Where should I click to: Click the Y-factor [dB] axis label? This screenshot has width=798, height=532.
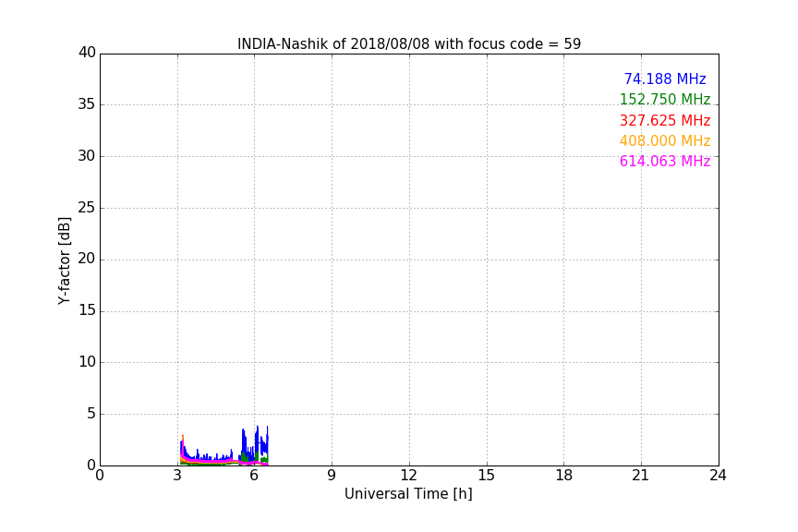(64, 260)
